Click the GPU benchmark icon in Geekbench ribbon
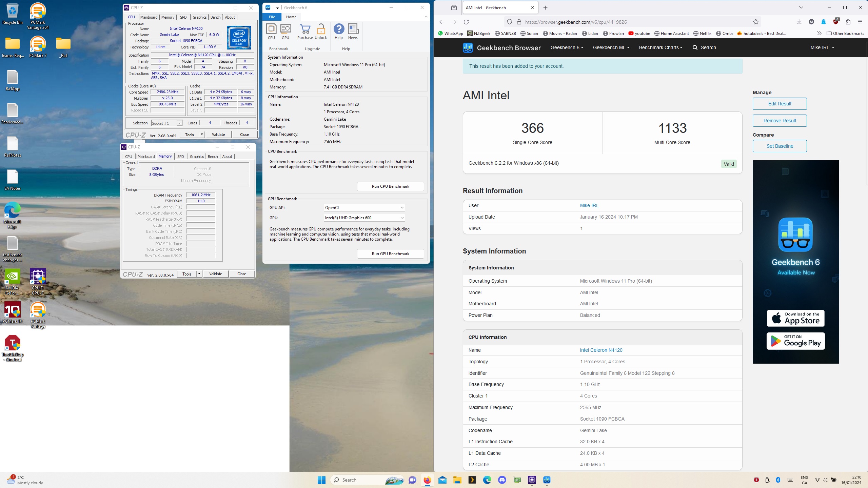The width and height of the screenshot is (868, 488). click(285, 32)
